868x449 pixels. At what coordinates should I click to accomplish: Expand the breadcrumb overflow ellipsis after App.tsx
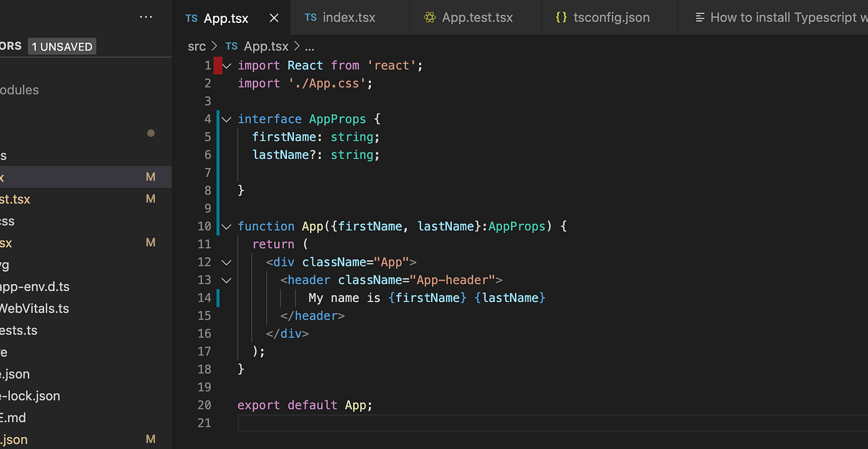tap(309, 46)
